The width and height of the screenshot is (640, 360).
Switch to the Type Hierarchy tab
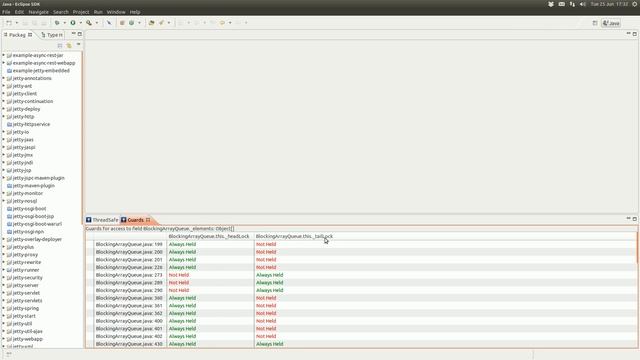click(52, 35)
